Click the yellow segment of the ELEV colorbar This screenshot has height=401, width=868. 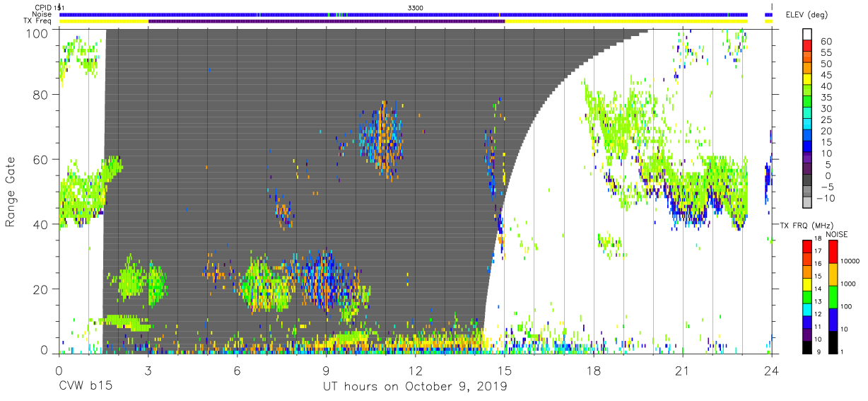click(x=807, y=81)
